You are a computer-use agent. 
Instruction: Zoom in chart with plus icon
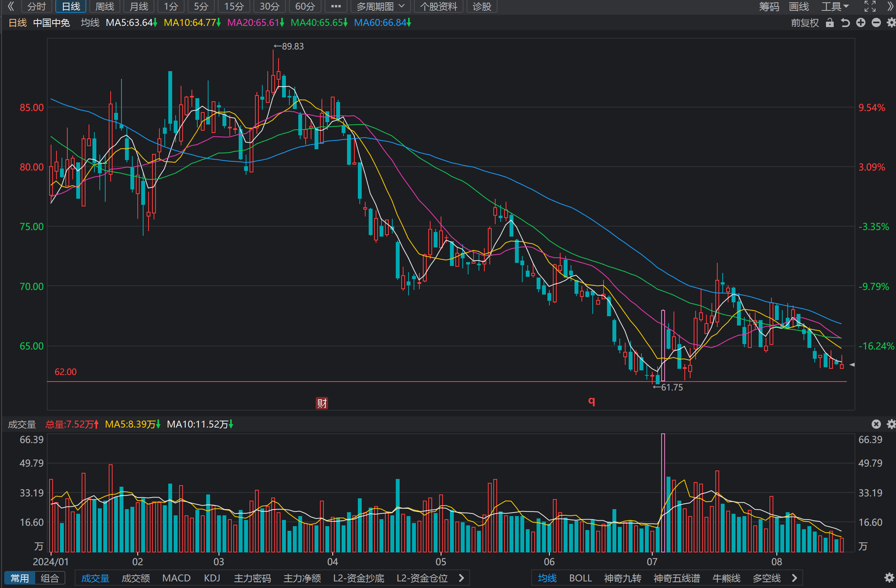tap(861, 23)
